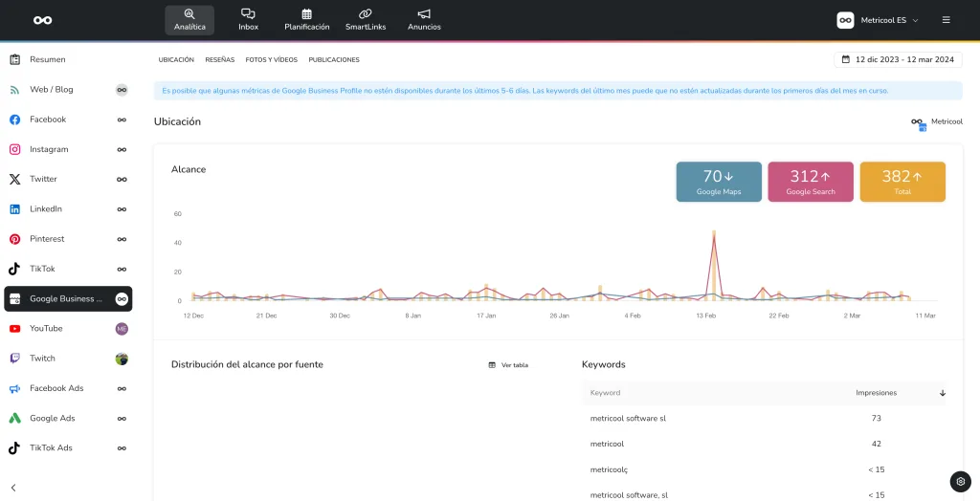Select Resumen in sidebar
Image resolution: width=980 pixels, height=501 pixels.
pos(68,59)
